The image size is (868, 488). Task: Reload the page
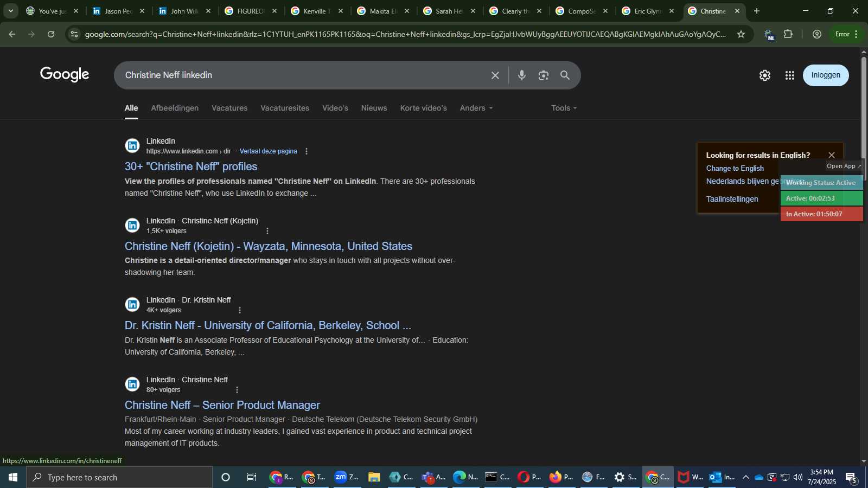(x=51, y=34)
